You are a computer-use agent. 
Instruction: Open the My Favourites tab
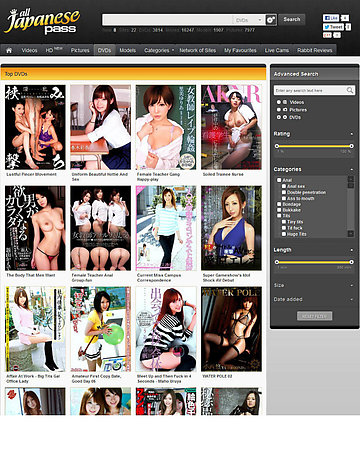pyautogui.click(x=240, y=50)
